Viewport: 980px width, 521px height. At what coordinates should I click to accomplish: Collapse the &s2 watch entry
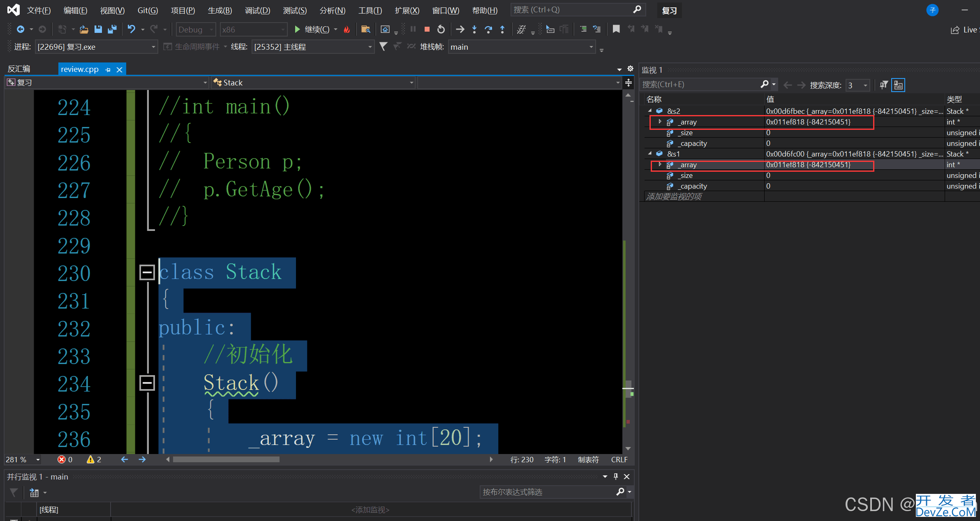point(650,111)
